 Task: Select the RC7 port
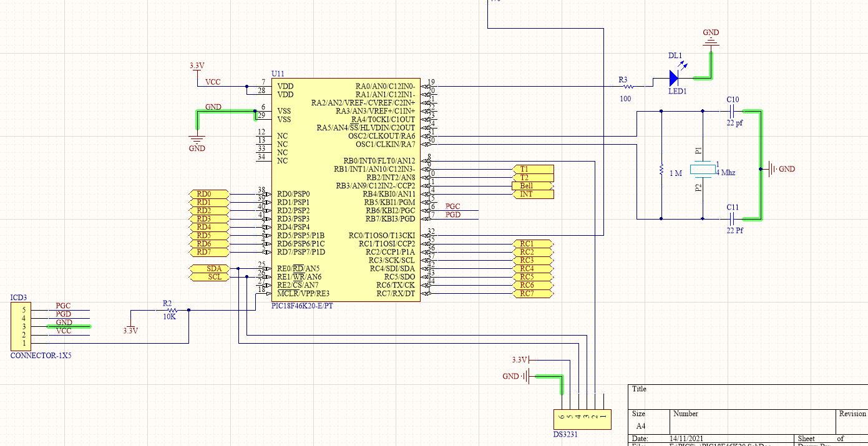tap(533, 293)
